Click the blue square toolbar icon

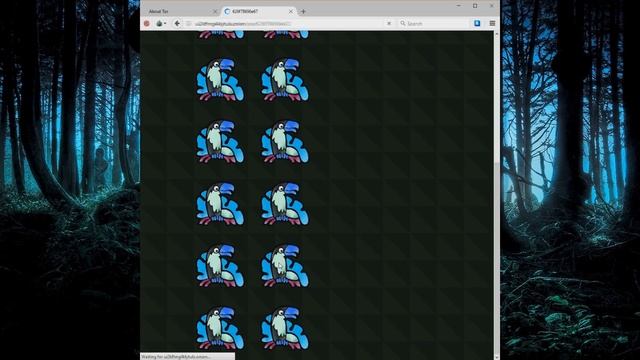point(477,23)
